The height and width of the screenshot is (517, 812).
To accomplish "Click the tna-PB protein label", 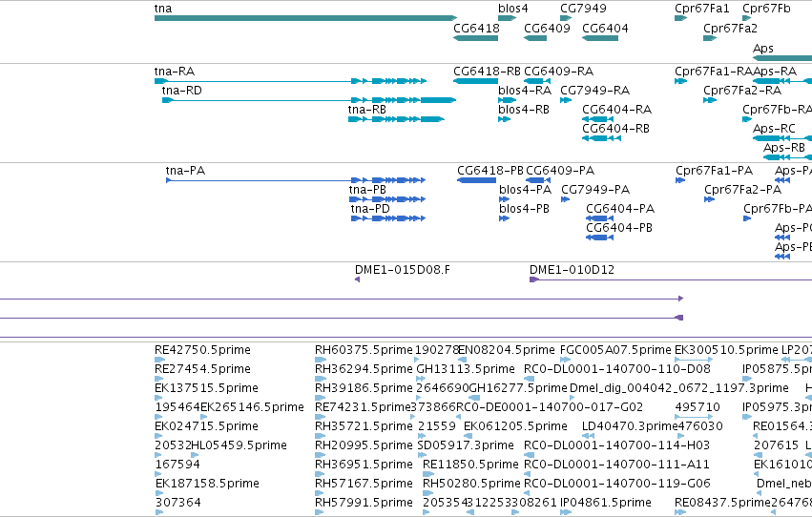I will point(367,190).
